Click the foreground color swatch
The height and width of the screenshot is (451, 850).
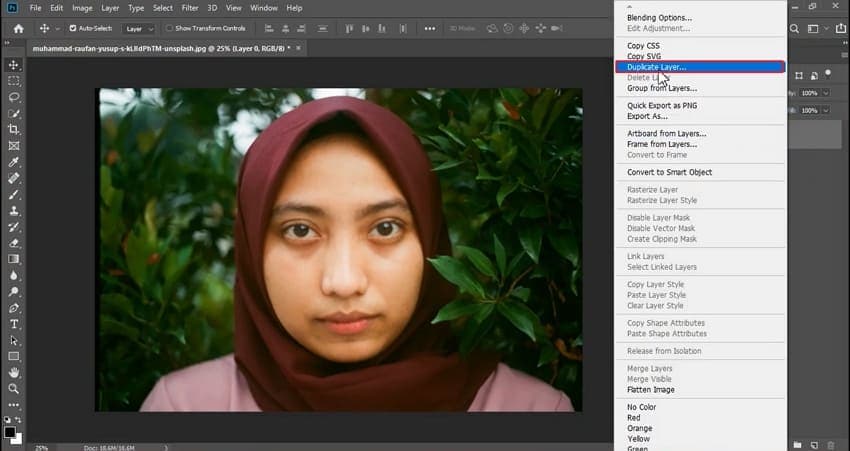(x=9, y=433)
